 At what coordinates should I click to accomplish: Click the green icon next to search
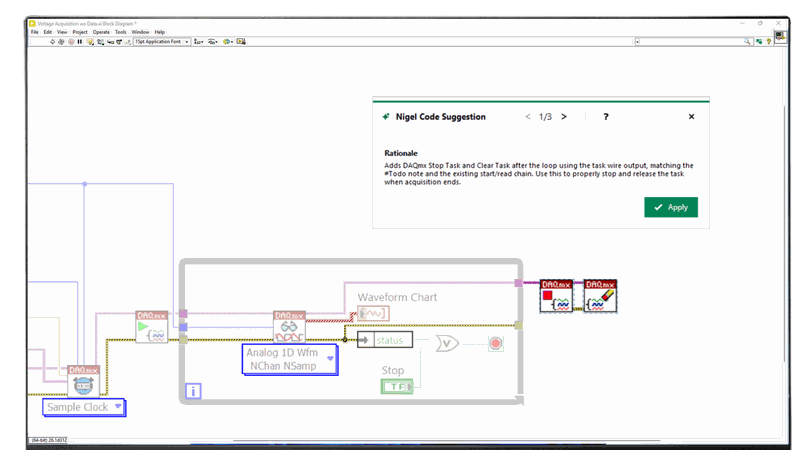(x=759, y=42)
